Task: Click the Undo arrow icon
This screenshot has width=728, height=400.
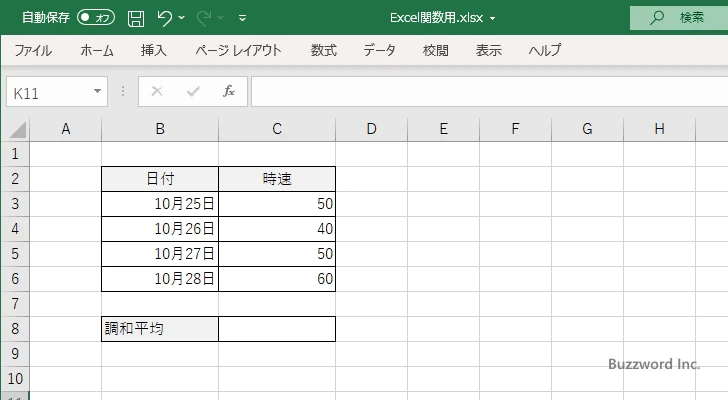Action: [164, 18]
